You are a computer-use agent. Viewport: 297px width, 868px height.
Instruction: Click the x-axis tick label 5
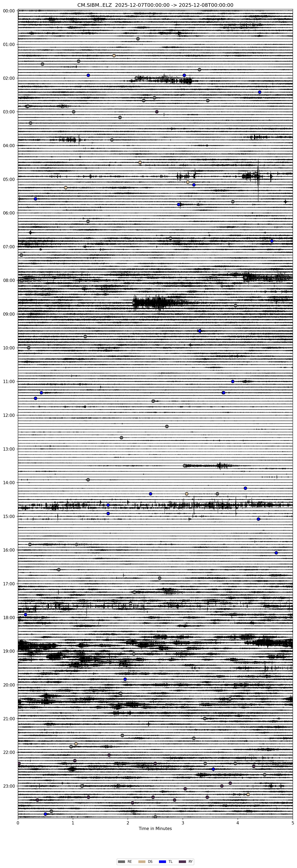click(293, 822)
